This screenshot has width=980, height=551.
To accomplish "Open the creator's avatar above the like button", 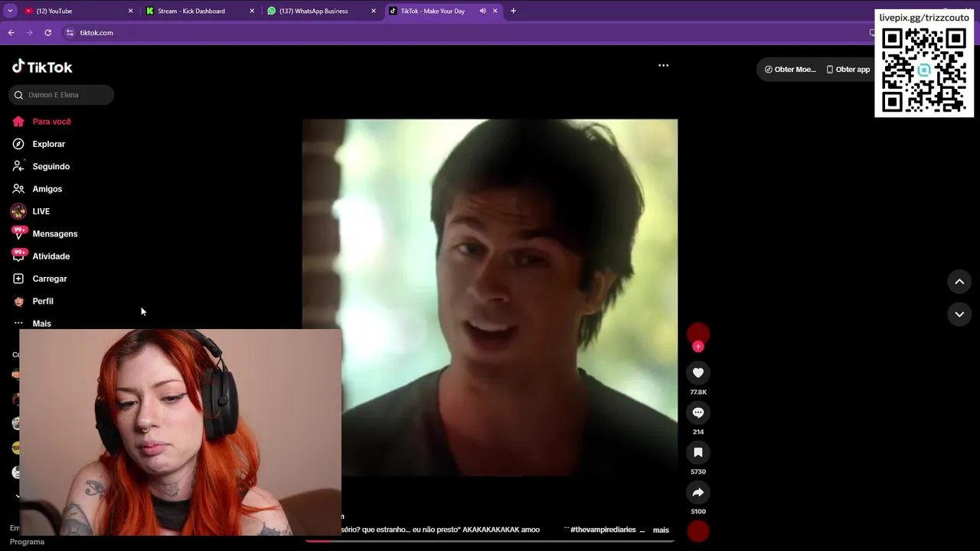I will 697,334.
